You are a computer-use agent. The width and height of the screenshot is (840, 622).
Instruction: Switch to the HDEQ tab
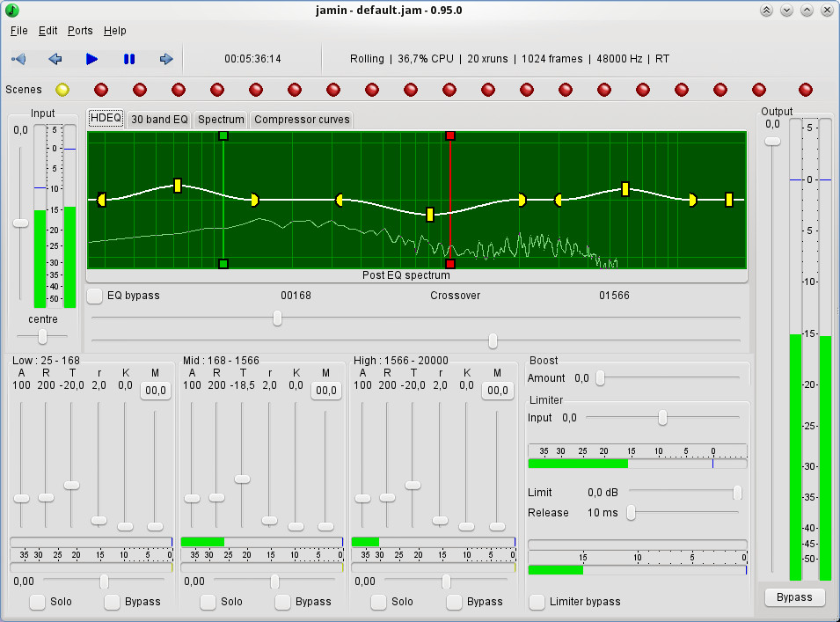pos(106,118)
